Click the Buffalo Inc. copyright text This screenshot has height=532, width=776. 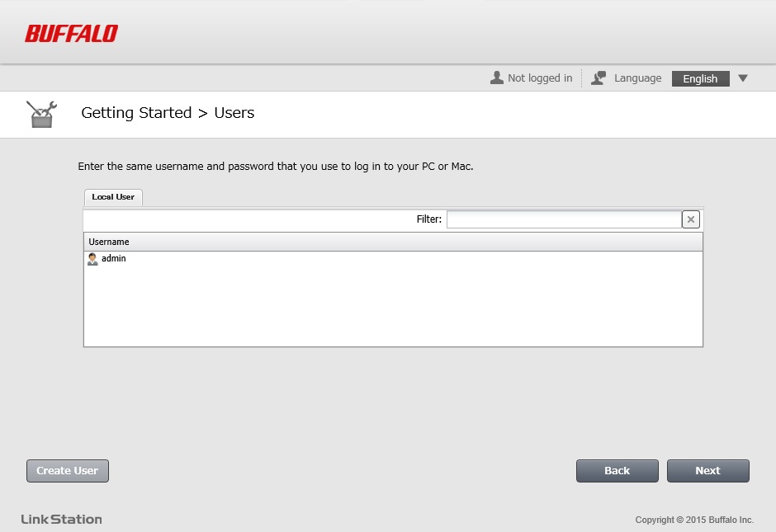coord(693,520)
